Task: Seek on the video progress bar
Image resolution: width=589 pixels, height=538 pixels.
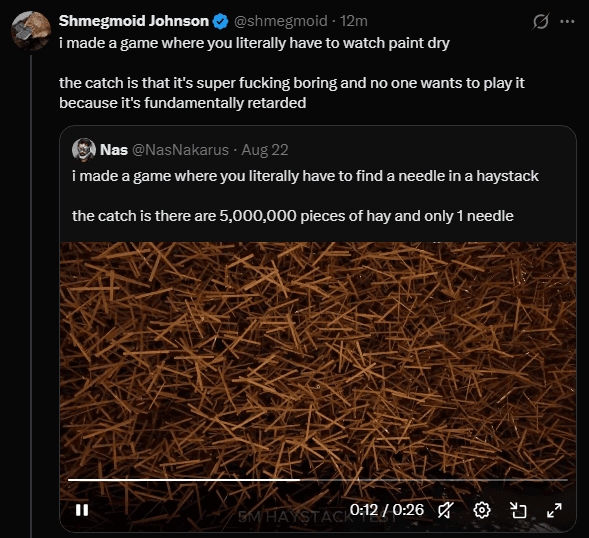Action: [318, 480]
